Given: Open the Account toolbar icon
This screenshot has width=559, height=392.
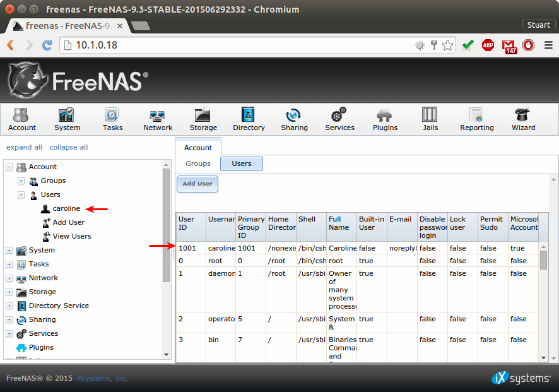Looking at the screenshot, I should click(21, 119).
